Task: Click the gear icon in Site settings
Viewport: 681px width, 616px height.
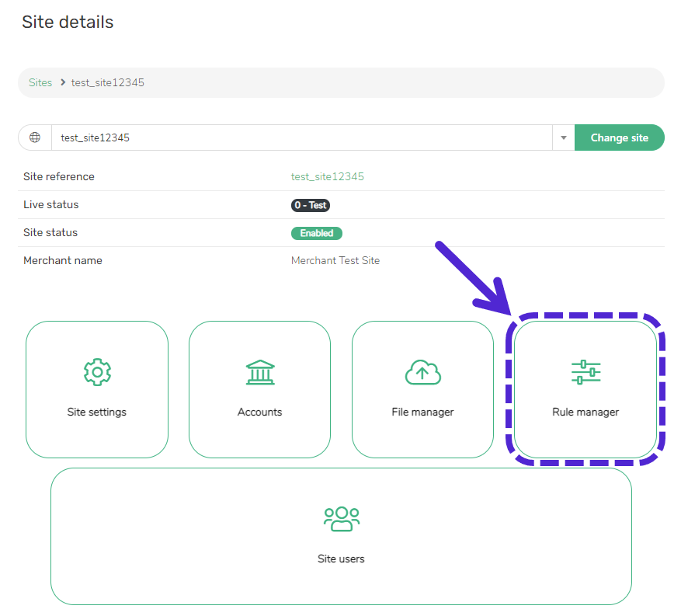Action: pyautogui.click(x=97, y=372)
